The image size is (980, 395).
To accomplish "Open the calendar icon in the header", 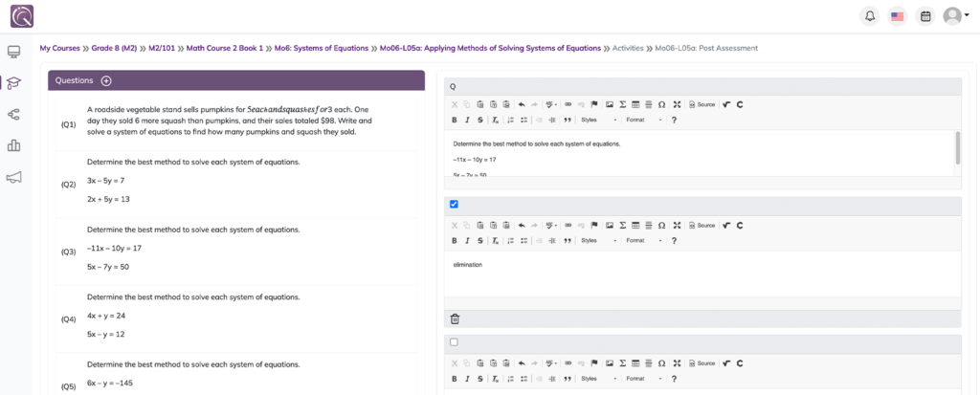I will coord(925,16).
